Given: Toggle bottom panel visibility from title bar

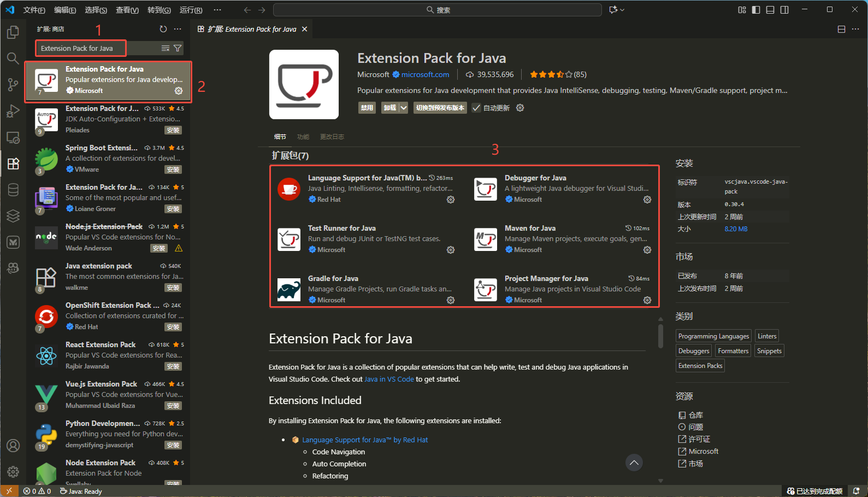Looking at the screenshot, I should [770, 10].
